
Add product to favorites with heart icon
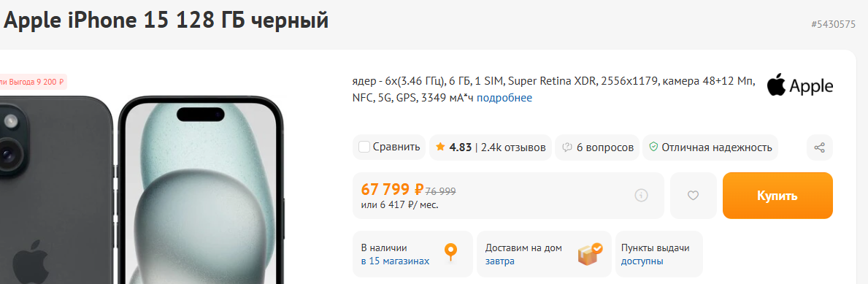[693, 196]
